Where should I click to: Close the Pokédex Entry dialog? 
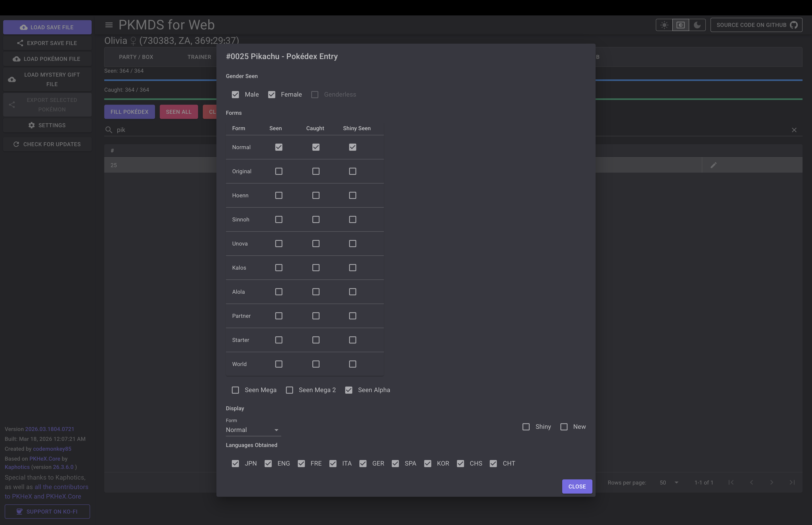577,486
